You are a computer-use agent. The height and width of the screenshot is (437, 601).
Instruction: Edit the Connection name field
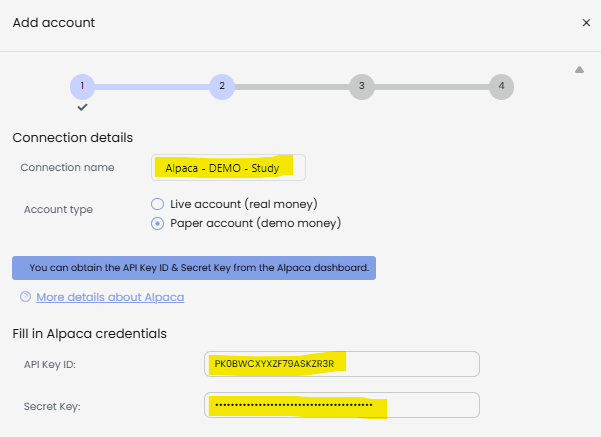coord(228,168)
